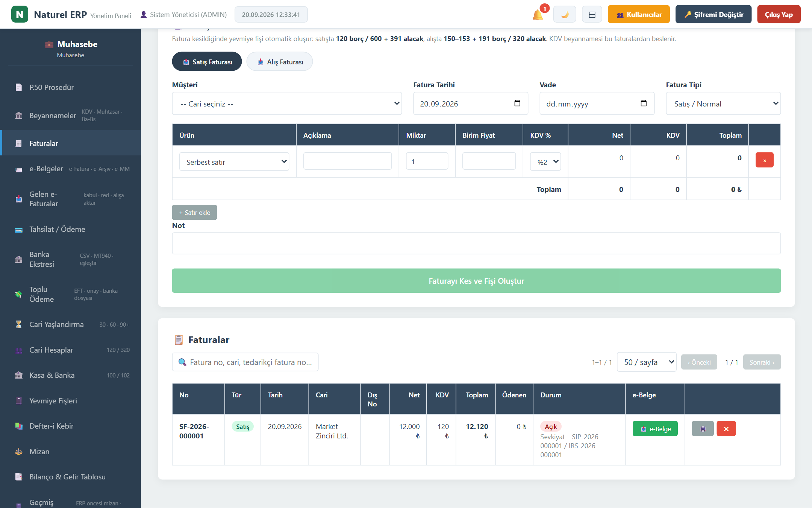This screenshot has height=508, width=812.
Task: Click Cari Hesaplar people icon
Action: 18,350
